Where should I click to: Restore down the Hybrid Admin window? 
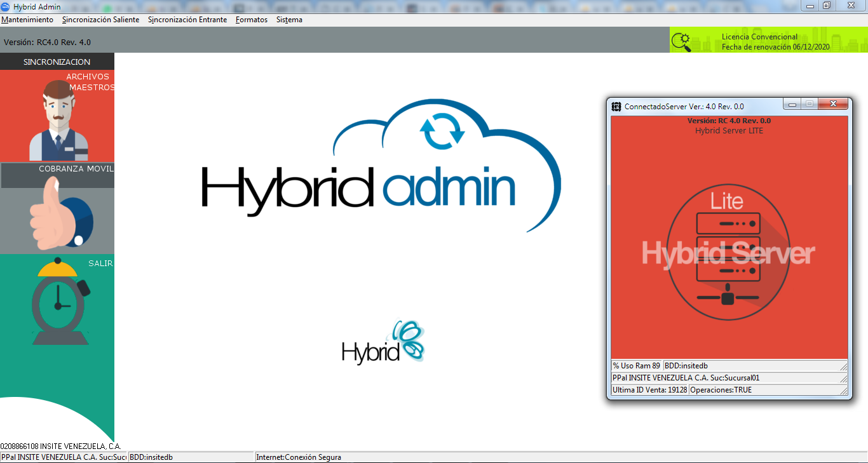point(826,5)
